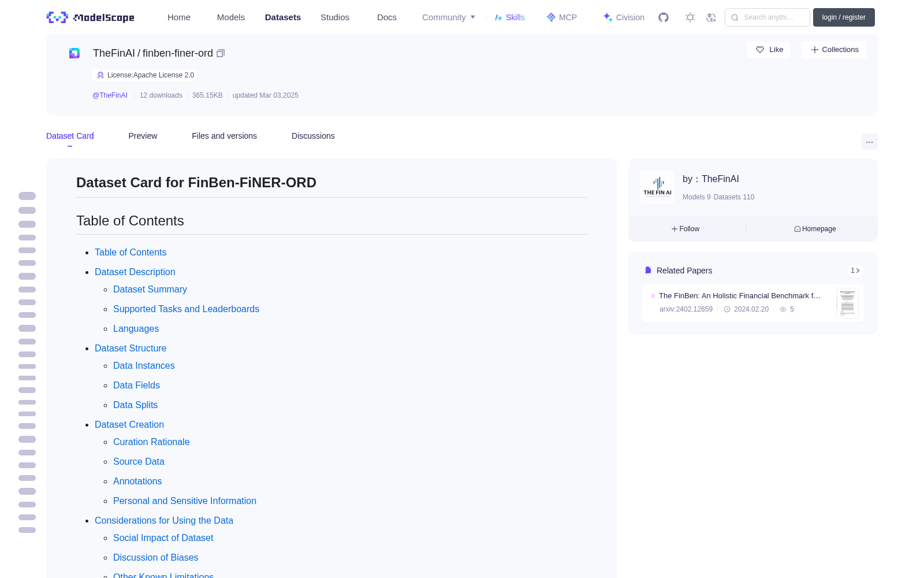Viewport: 924px width, 578px height.
Task: Click the TheFinAI dataset avatar icon
Action: [x=74, y=53]
